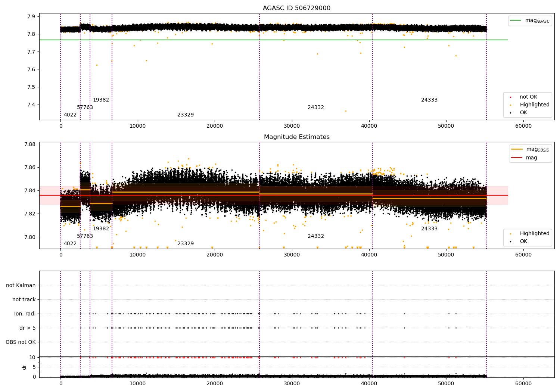Click OBSID label 24333 in middle panel
560x392 pixels.
coord(429,229)
